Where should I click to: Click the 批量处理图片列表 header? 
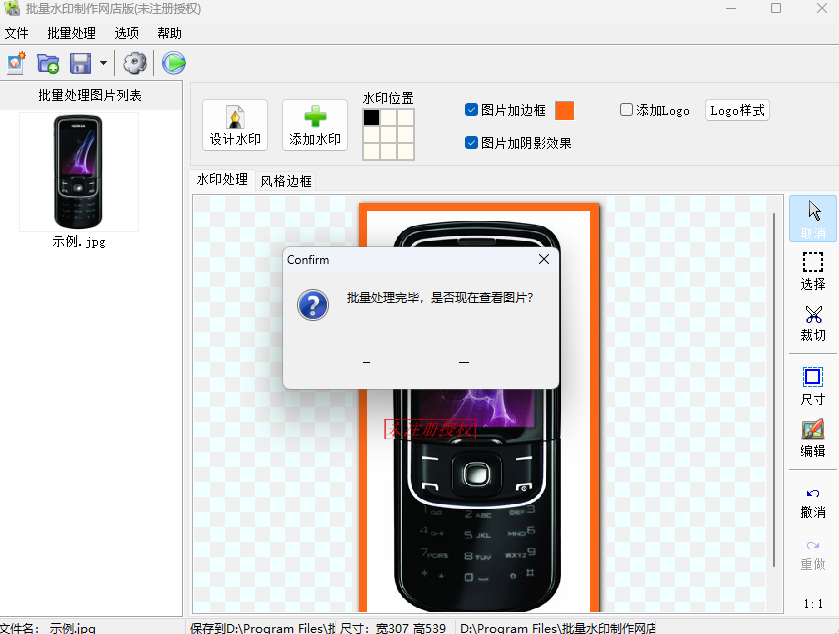(x=90, y=95)
